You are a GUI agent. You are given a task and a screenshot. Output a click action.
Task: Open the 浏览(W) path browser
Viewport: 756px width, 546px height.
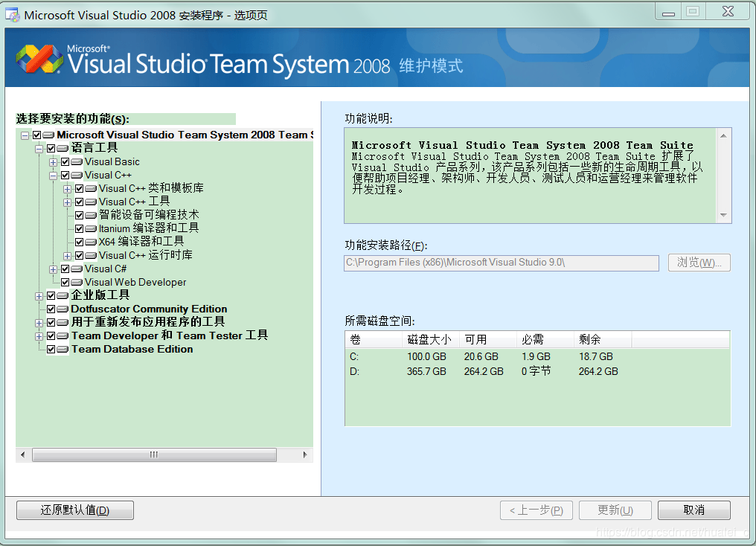click(699, 263)
